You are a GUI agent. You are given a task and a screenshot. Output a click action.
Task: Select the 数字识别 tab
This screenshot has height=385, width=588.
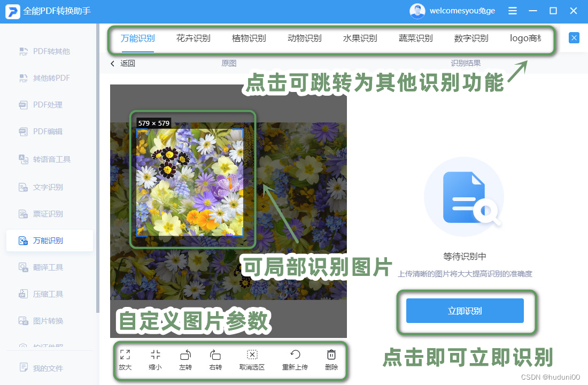click(470, 38)
